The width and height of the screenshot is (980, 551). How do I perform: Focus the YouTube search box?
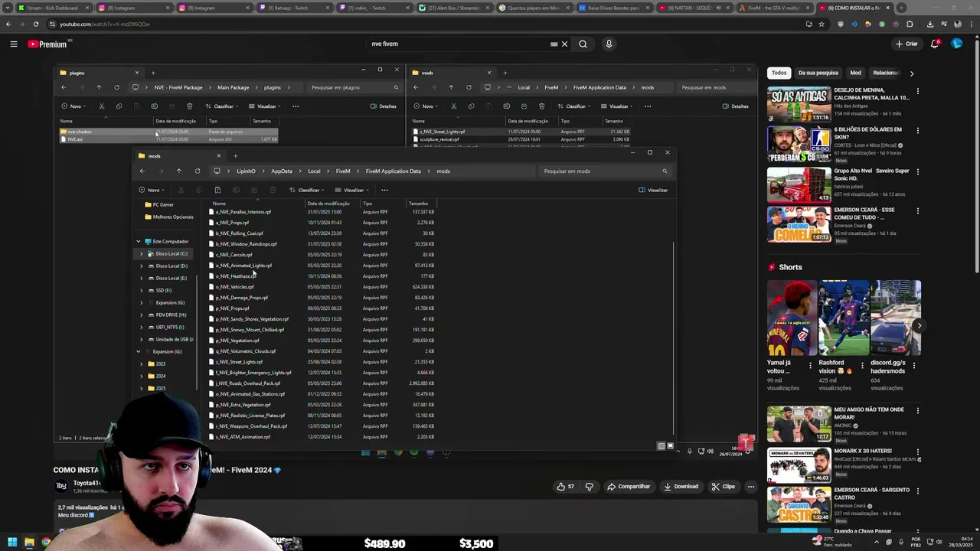(459, 44)
